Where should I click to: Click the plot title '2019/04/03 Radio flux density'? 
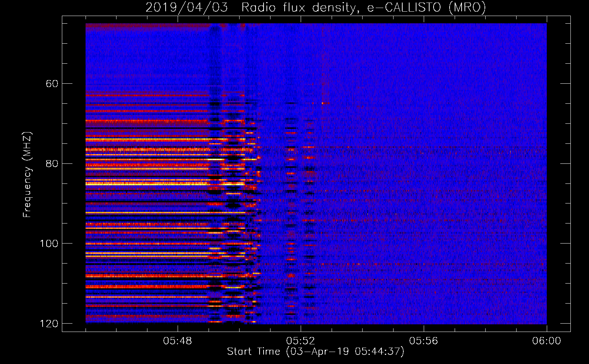coord(316,7)
